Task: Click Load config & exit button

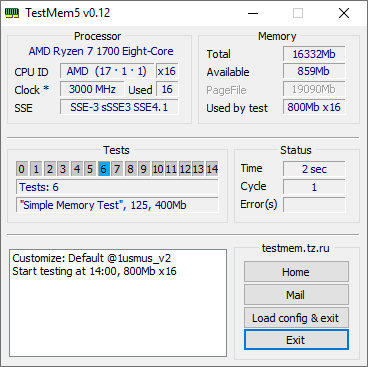Action: point(296,318)
